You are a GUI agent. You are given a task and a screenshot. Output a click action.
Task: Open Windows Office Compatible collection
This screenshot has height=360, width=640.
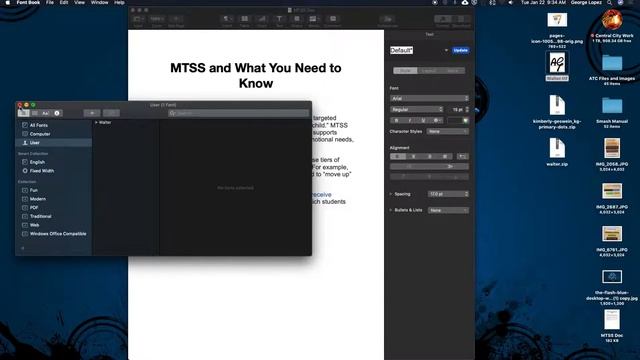[58, 234]
